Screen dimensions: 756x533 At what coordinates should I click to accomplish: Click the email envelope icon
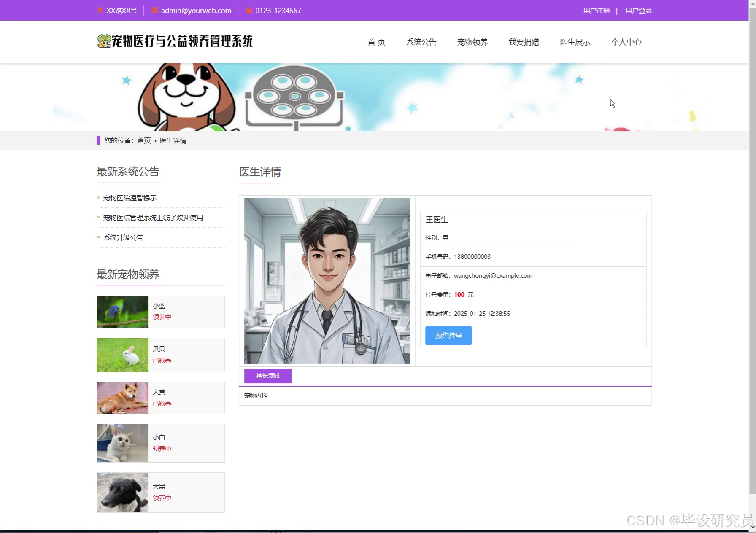pos(154,10)
